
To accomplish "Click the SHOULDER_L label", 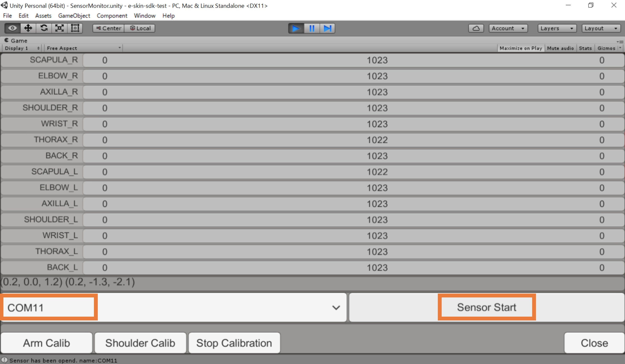I will click(x=51, y=220).
